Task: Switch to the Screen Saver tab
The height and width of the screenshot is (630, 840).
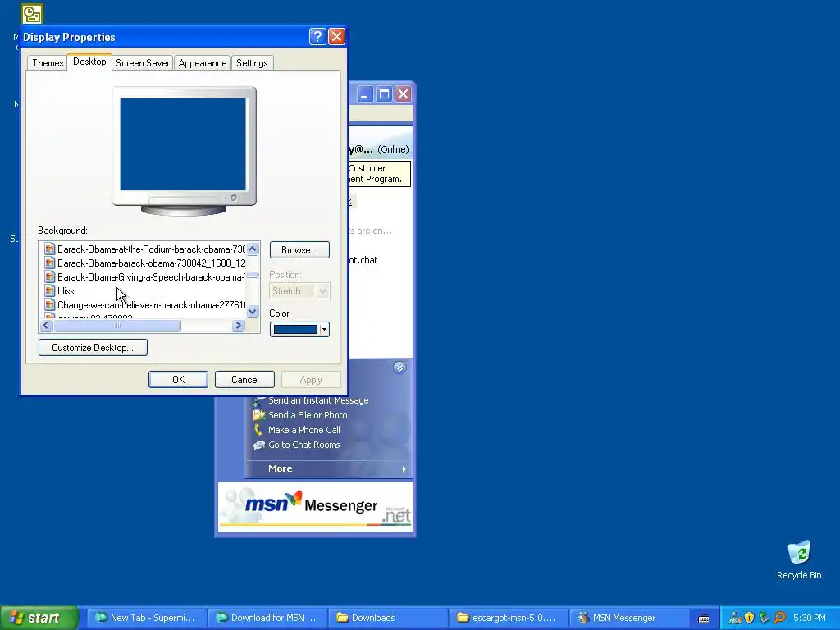Action: click(x=142, y=62)
